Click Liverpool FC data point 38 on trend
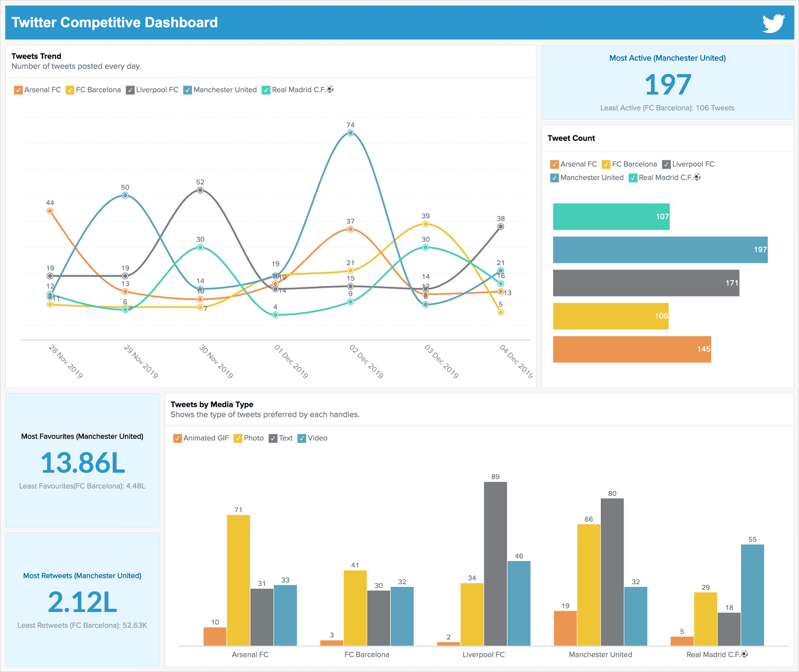799x672 pixels. [x=501, y=227]
